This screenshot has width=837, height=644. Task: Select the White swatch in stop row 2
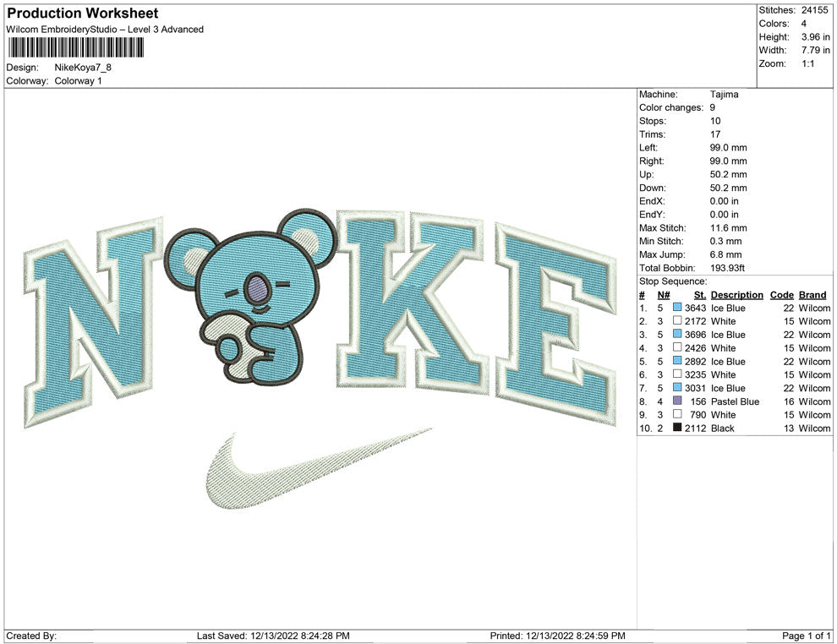(x=677, y=320)
